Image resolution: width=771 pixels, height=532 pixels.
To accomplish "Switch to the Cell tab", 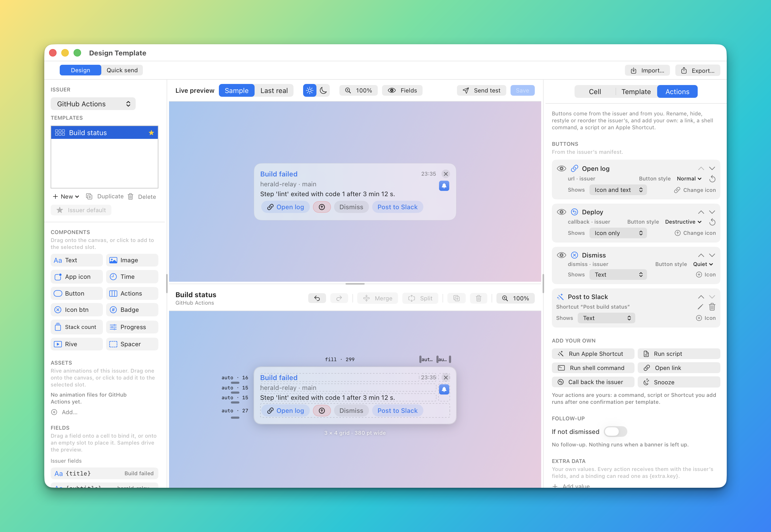I will pyautogui.click(x=595, y=92).
